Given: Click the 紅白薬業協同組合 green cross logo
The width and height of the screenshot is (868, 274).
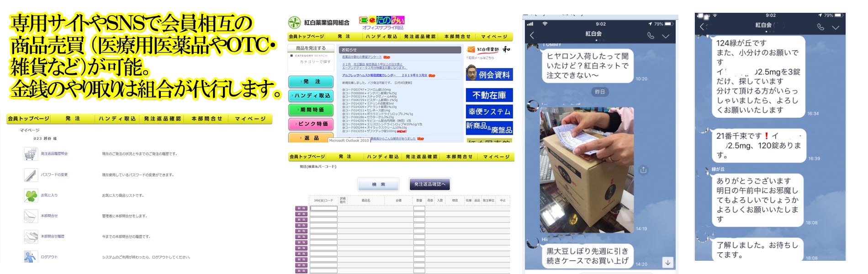Looking at the screenshot, I should point(294,22).
